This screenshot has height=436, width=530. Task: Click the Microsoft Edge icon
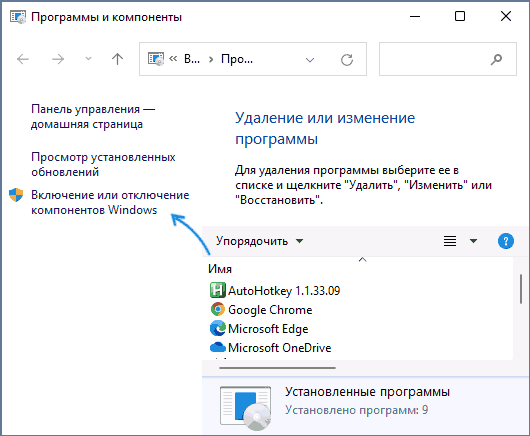[218, 328]
